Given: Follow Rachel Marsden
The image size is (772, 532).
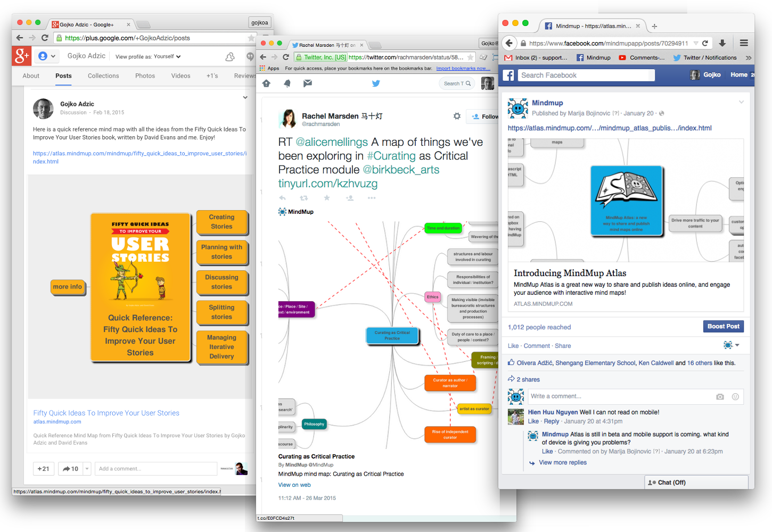Looking at the screenshot, I should 483,117.
